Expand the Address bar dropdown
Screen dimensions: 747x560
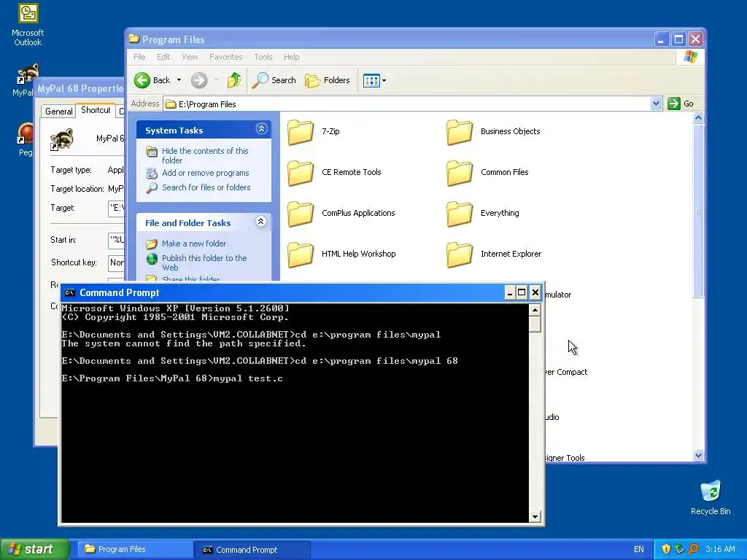[x=656, y=104]
